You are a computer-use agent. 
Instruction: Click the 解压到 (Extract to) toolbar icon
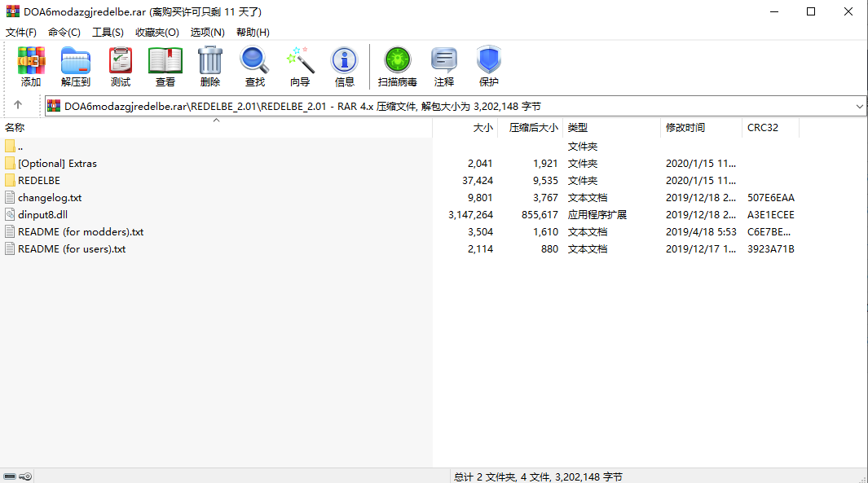76,60
